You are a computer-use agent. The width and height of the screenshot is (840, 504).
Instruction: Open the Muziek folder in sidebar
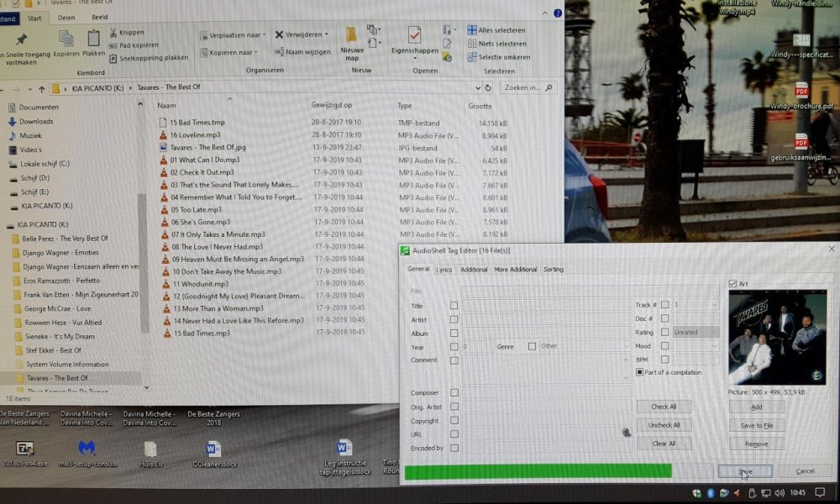pyautogui.click(x=30, y=134)
